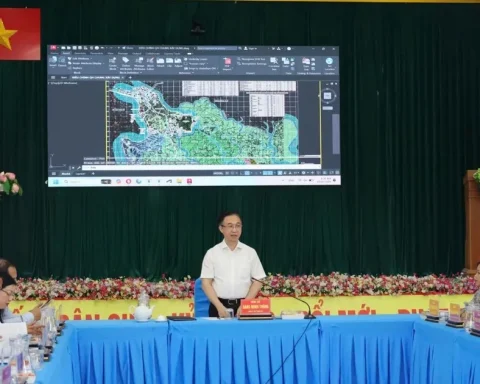Select the Create Block tool
480x384 pixels.
(x=113, y=63)
